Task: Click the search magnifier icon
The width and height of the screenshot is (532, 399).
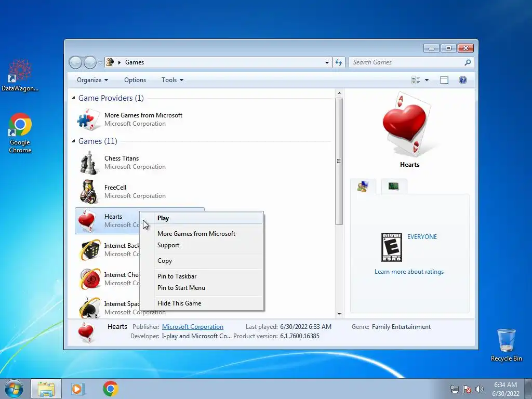Action: [x=468, y=62]
